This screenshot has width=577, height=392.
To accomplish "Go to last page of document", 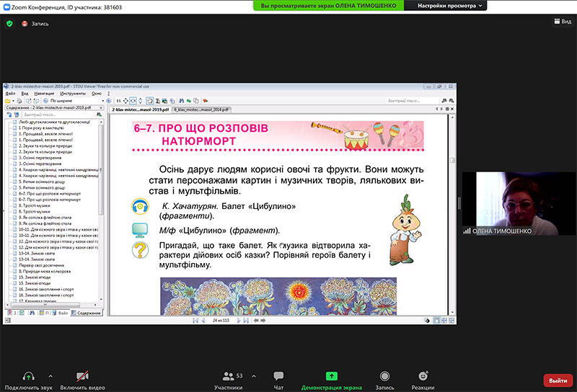I will coord(246,320).
